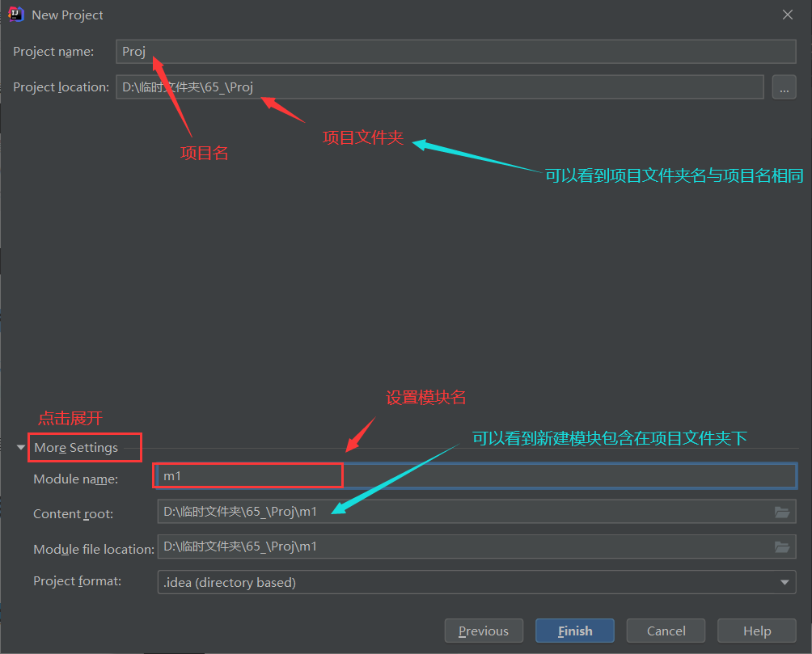
Task: Go back with the Previous button
Action: tap(484, 631)
